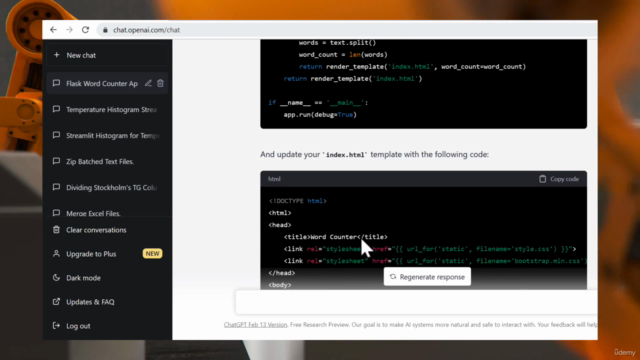This screenshot has width=640, height=360.
Task: Click Regenerate response
Action: pyautogui.click(x=427, y=277)
